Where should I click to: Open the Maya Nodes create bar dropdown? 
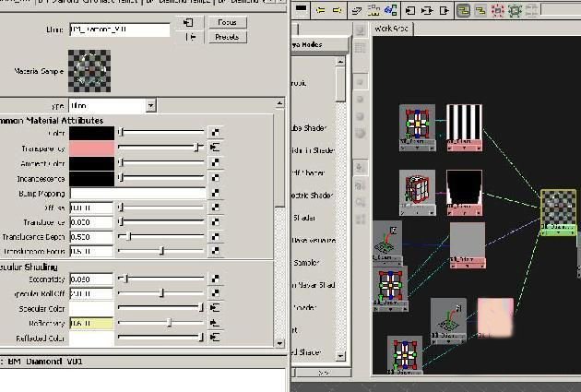click(319, 45)
